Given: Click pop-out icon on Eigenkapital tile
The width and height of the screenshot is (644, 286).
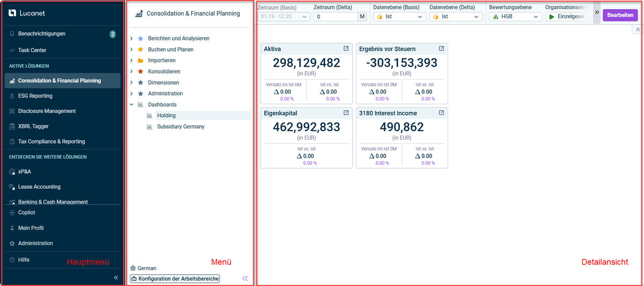Looking at the screenshot, I should click(x=346, y=113).
